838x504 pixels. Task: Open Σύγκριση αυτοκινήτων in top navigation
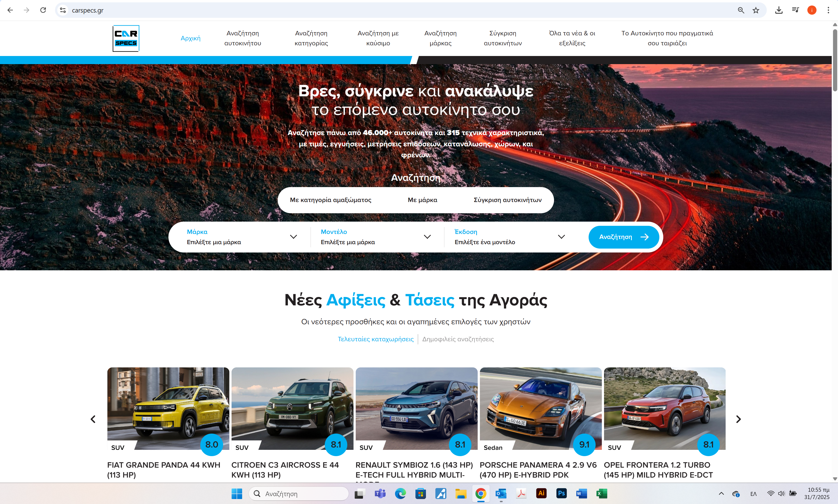tap(502, 38)
